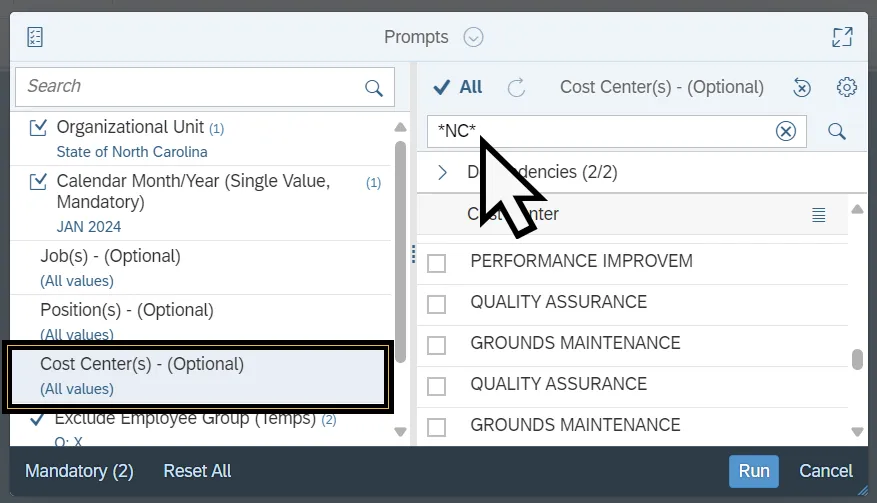Click the right list scrollbar thumb
Screen dimensions: 877x503
857,359
